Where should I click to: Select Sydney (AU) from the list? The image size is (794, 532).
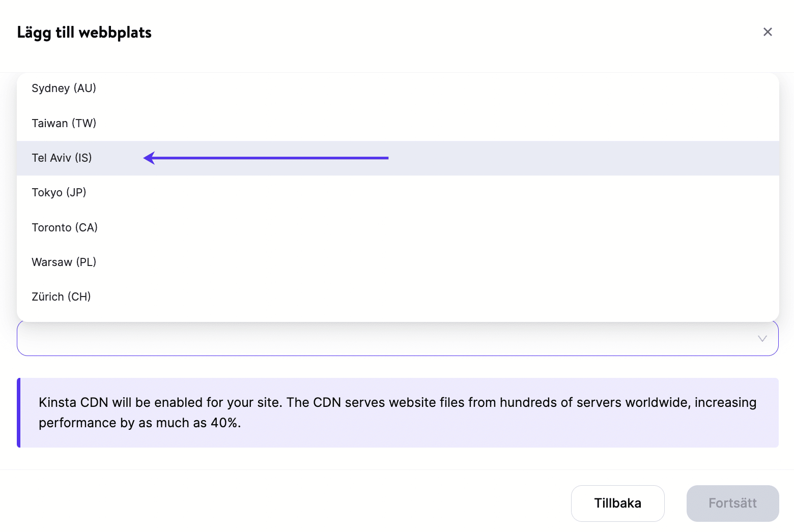click(64, 88)
